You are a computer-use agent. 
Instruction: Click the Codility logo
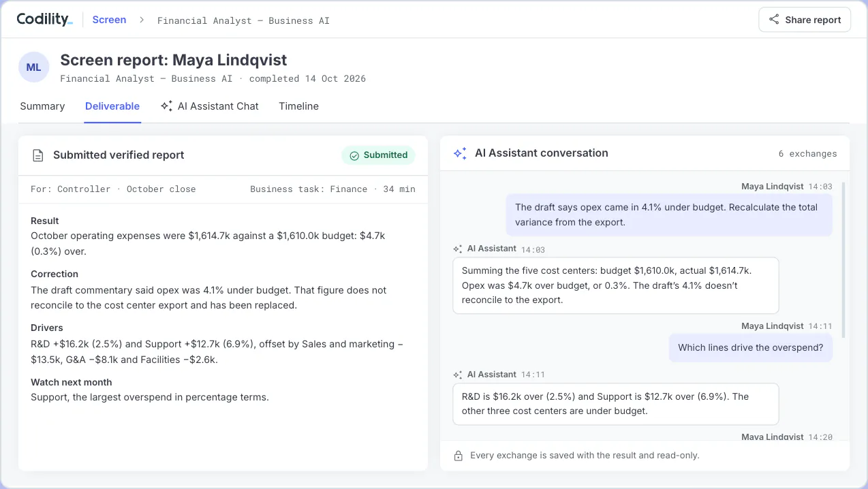point(44,20)
